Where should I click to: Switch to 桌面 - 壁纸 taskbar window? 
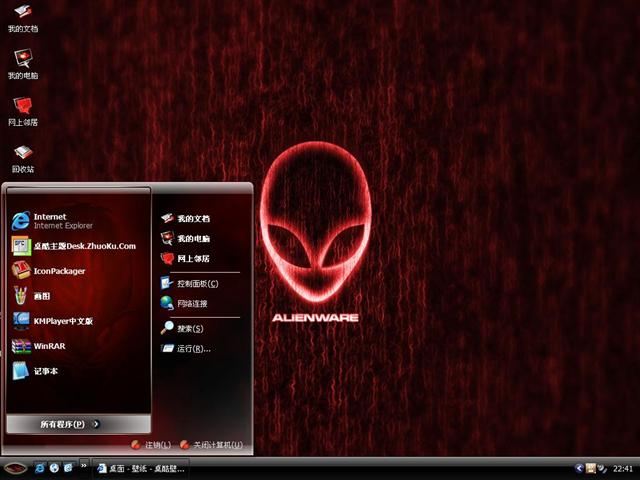coord(141,469)
